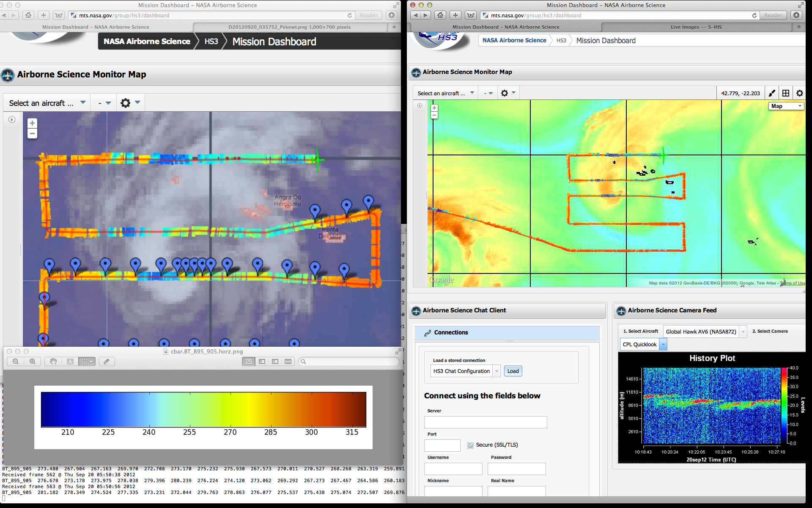The width and height of the screenshot is (812, 508).
Task: Click the Load connection button
Action: 513,371
